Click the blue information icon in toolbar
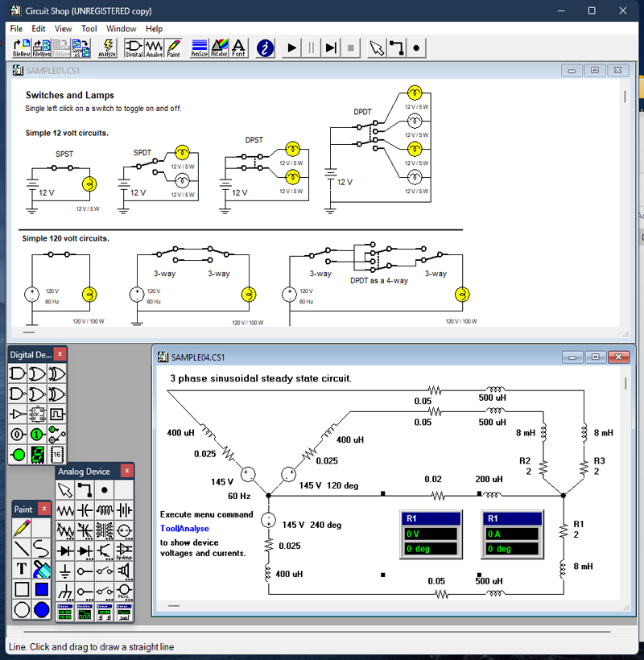 (265, 48)
